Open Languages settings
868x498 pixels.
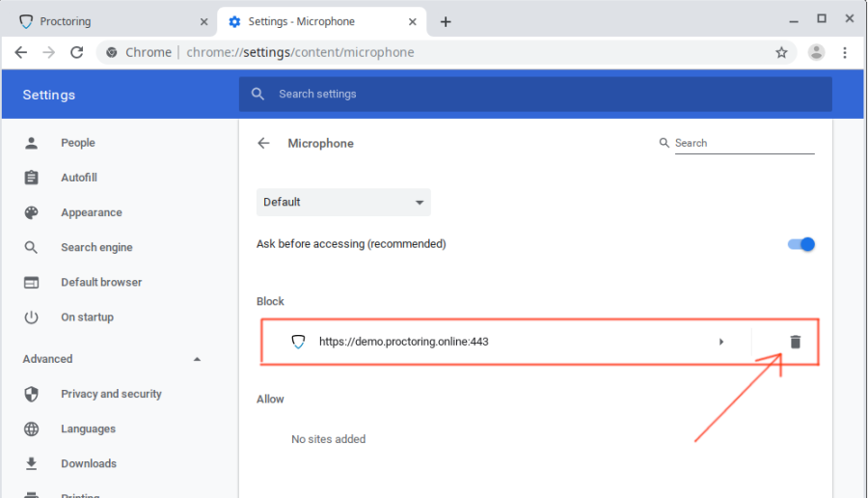click(88, 429)
